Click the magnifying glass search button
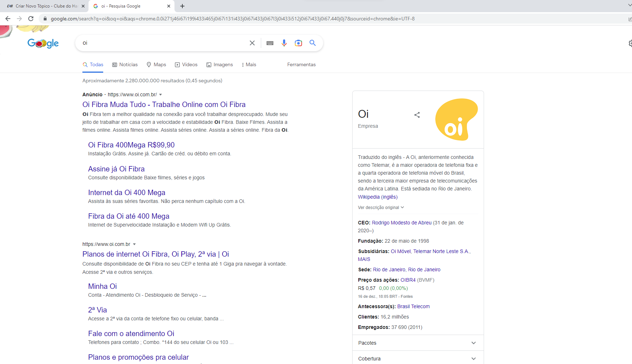This screenshot has height=364, width=632. click(313, 43)
